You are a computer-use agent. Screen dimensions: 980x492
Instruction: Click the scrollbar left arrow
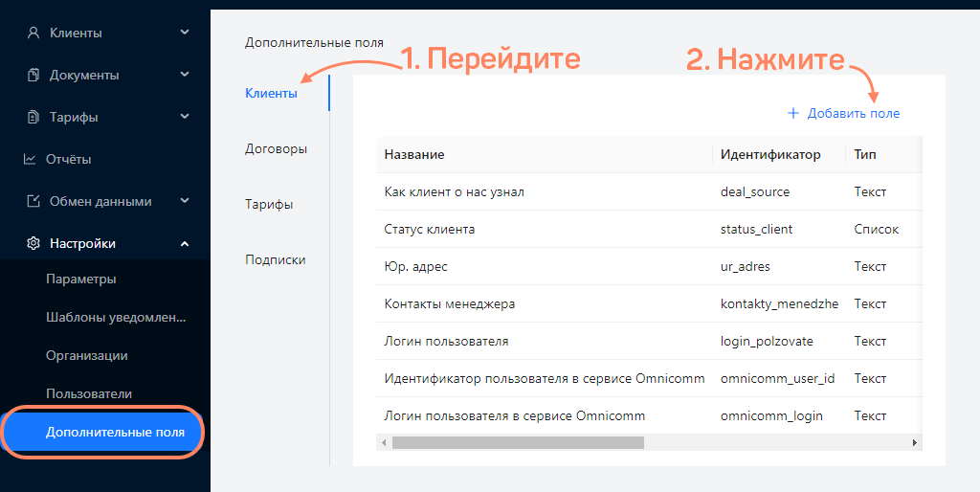click(383, 442)
